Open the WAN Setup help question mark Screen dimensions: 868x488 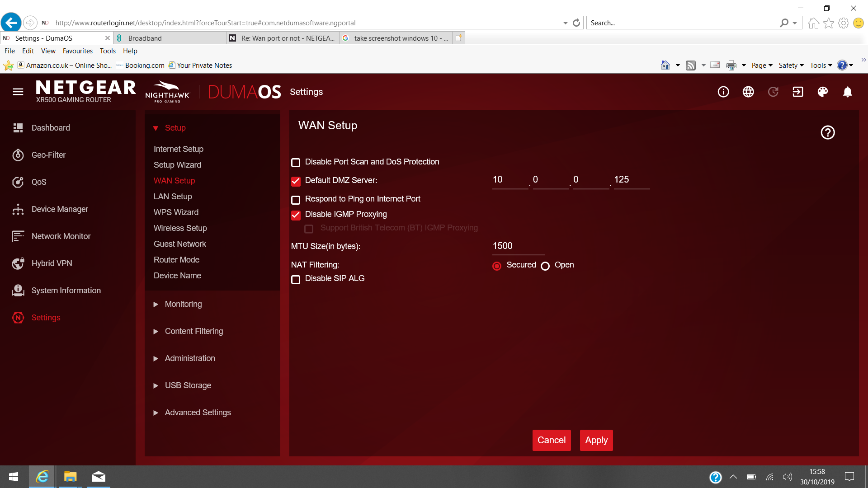point(828,132)
